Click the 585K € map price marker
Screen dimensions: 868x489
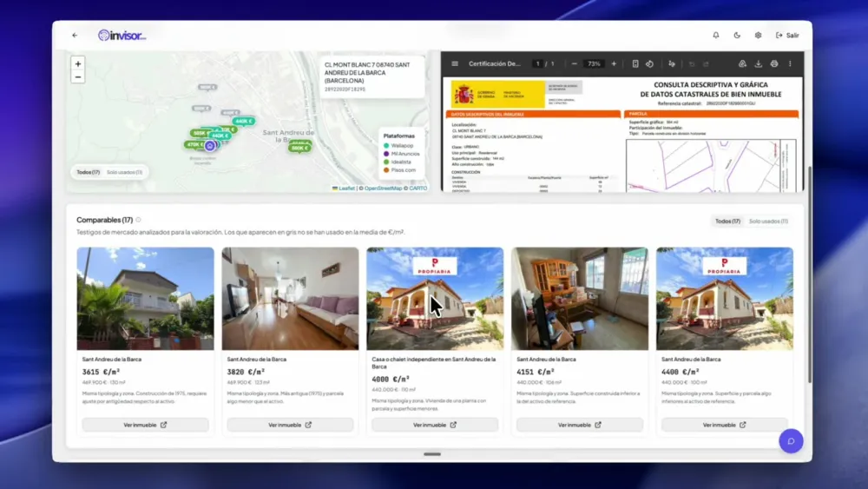[x=200, y=133]
